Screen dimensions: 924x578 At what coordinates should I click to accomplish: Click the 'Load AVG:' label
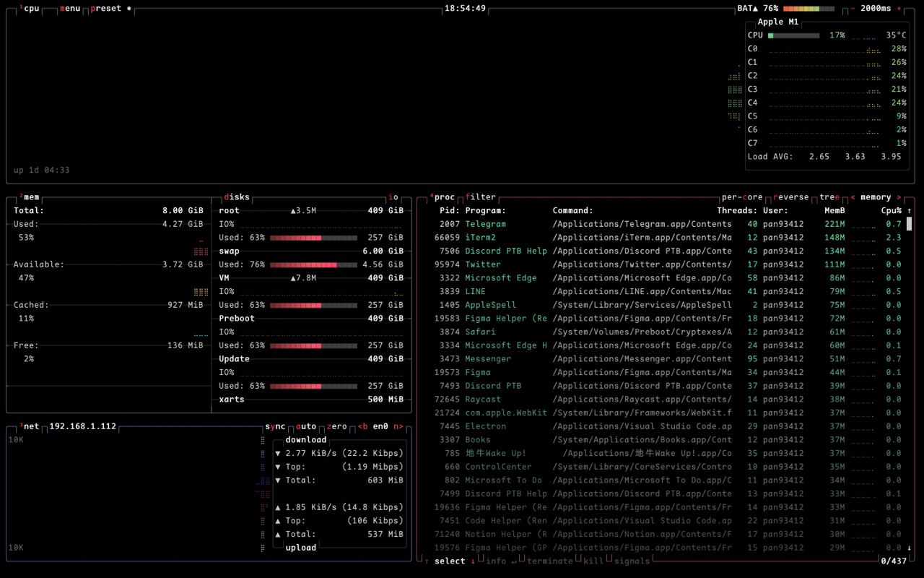(770, 157)
